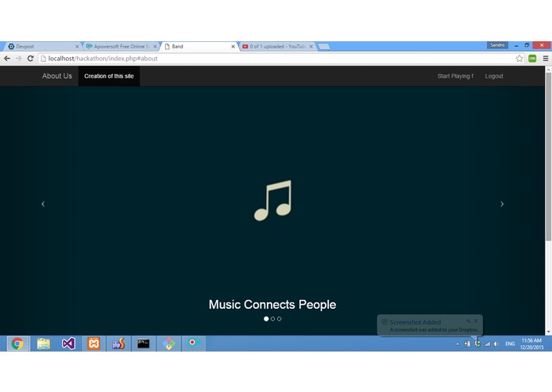Open Creation of this site link

coord(109,76)
